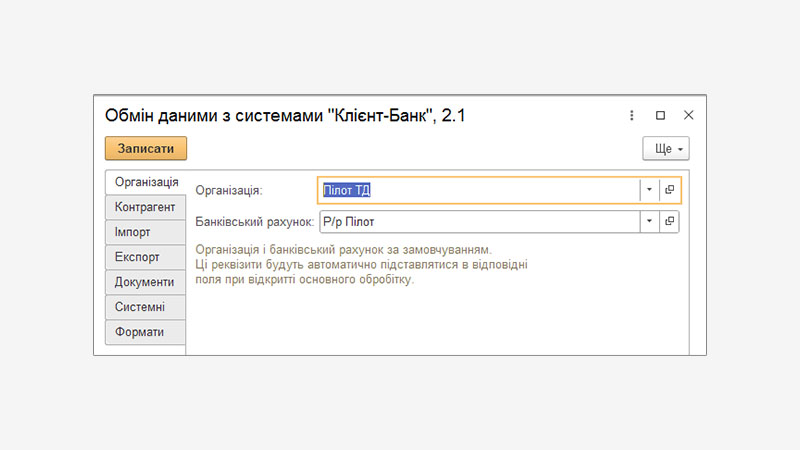Close the Клієнт-Банк exchange window

688,116
